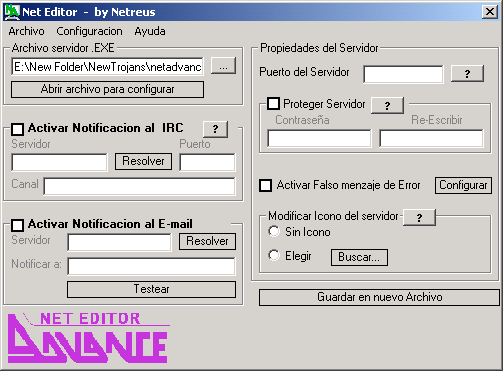This screenshot has width=503, height=371.
Task: Open the Ayuda menu
Action: [150, 31]
